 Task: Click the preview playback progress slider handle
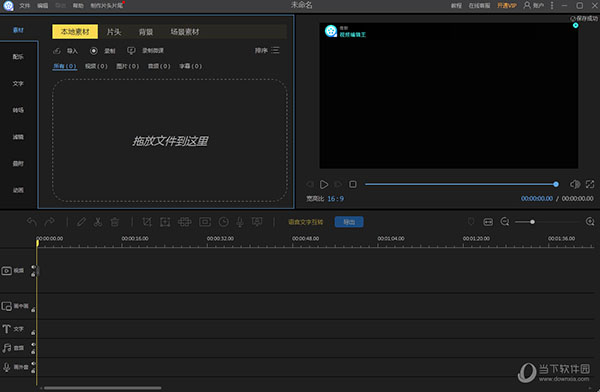[556, 184]
